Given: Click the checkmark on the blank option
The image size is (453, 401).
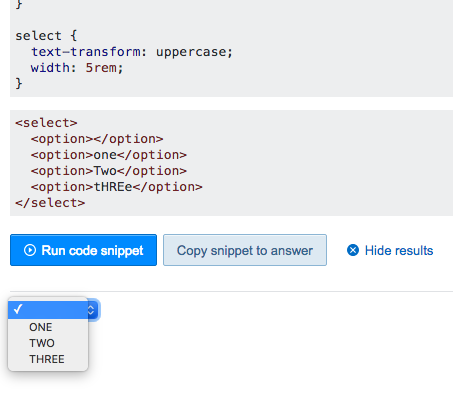Looking at the screenshot, I should pyautogui.click(x=18, y=309).
